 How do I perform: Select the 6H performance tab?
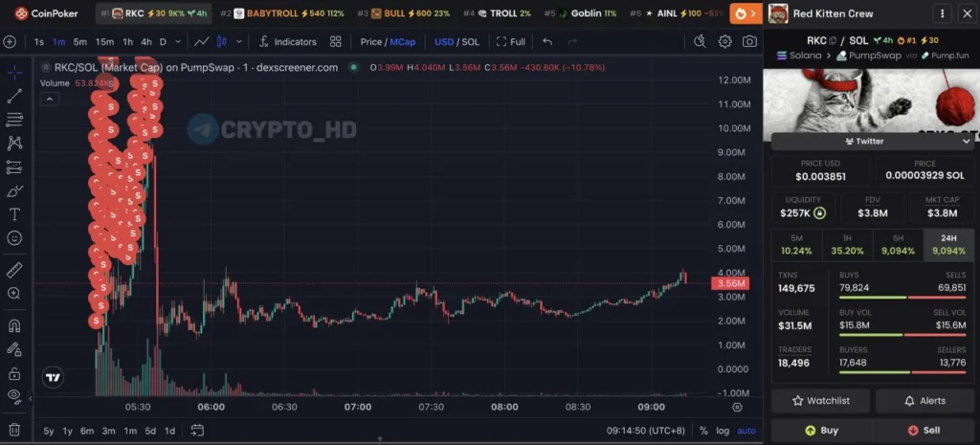pyautogui.click(x=898, y=245)
